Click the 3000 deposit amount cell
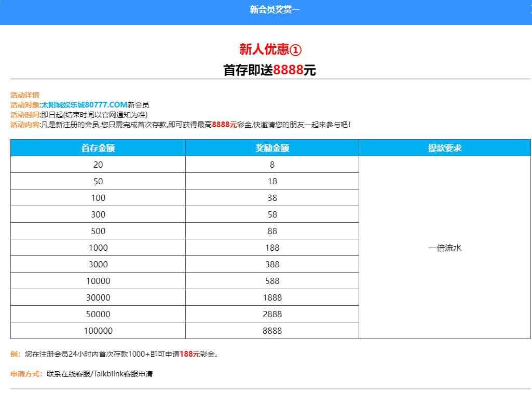The height and width of the screenshot is (393, 532). click(x=98, y=264)
